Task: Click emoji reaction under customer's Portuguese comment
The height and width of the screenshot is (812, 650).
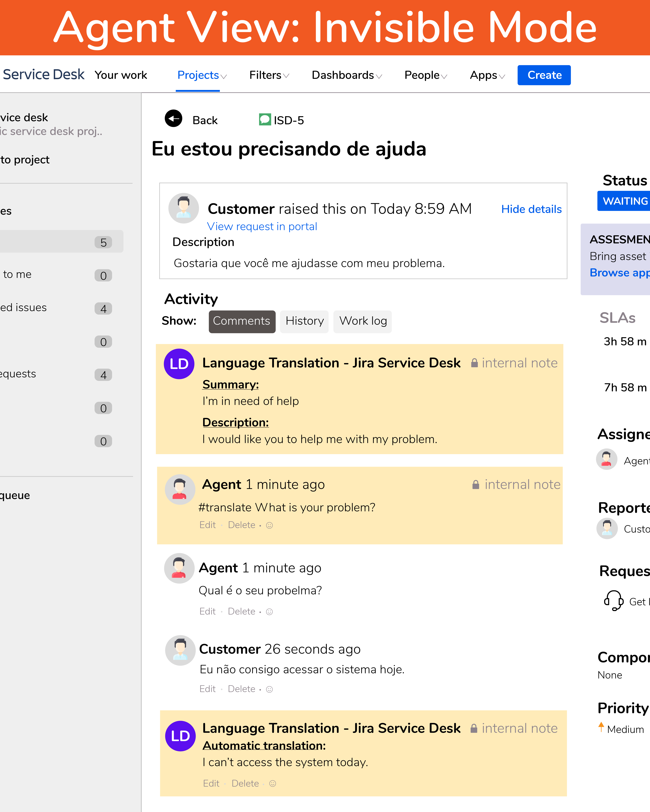Action: [x=269, y=689]
